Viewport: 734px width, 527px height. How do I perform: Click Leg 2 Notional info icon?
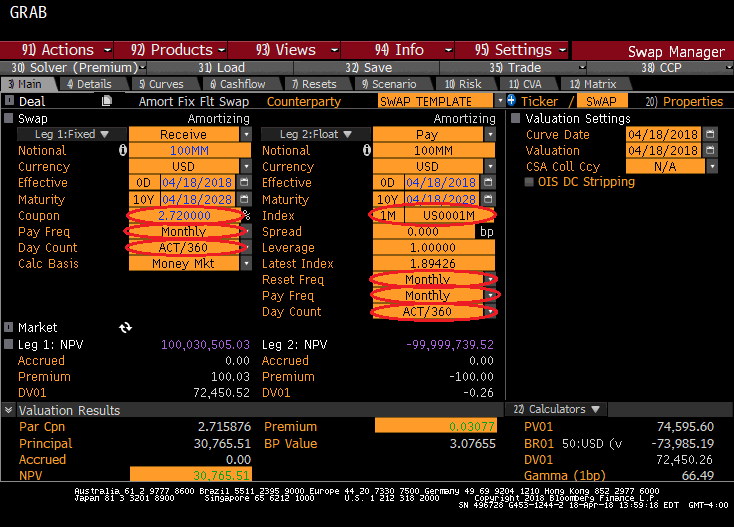point(367,150)
